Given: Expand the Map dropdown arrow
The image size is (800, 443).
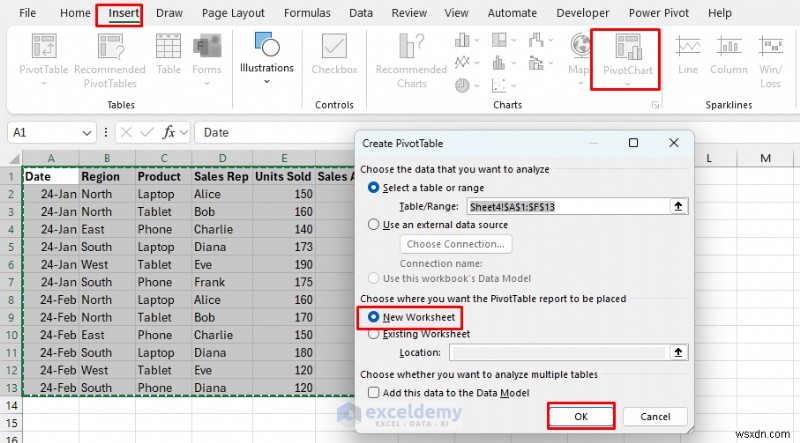Looking at the screenshot, I should [x=580, y=83].
